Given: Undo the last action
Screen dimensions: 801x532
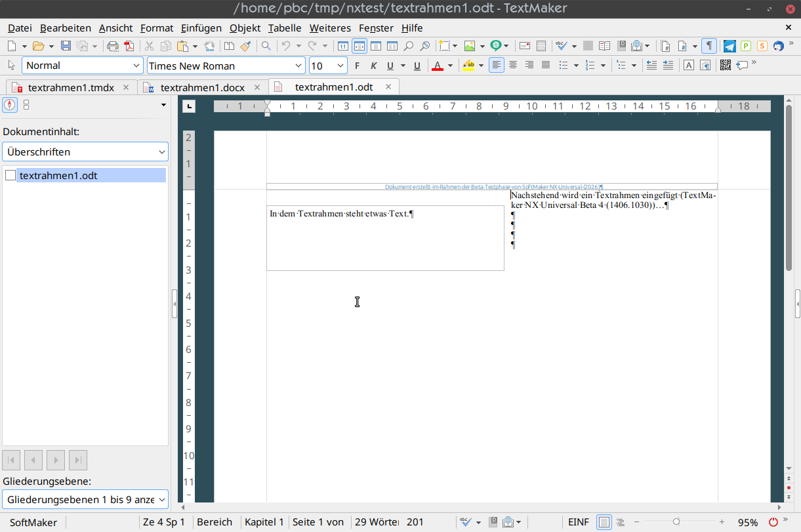Looking at the screenshot, I should [286, 46].
